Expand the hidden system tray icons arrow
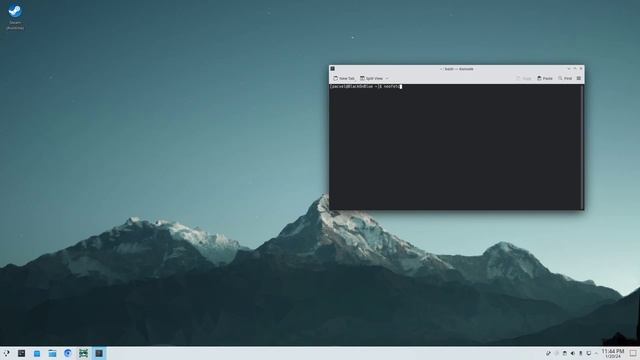 596,353
